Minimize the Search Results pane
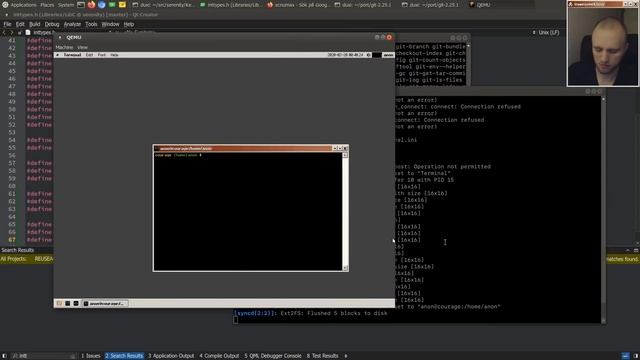Screen dimensions: 640x360 coord(636,250)
